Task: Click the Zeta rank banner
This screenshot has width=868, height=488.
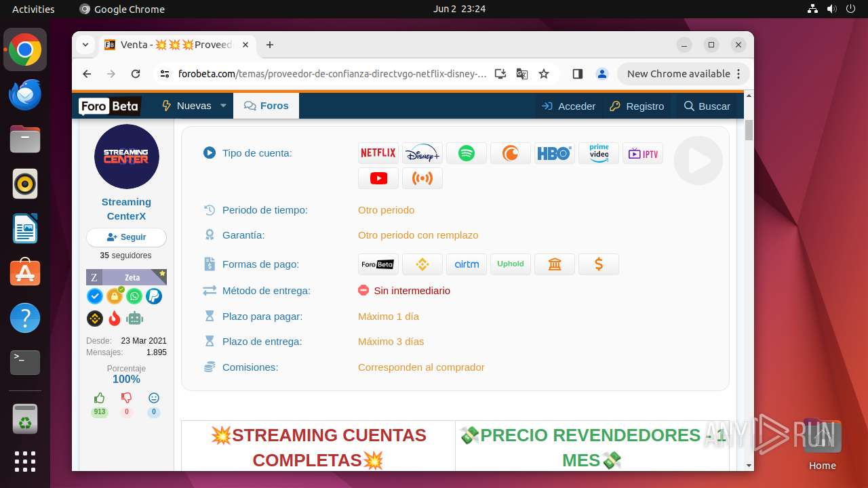Action: pyautogui.click(x=126, y=277)
